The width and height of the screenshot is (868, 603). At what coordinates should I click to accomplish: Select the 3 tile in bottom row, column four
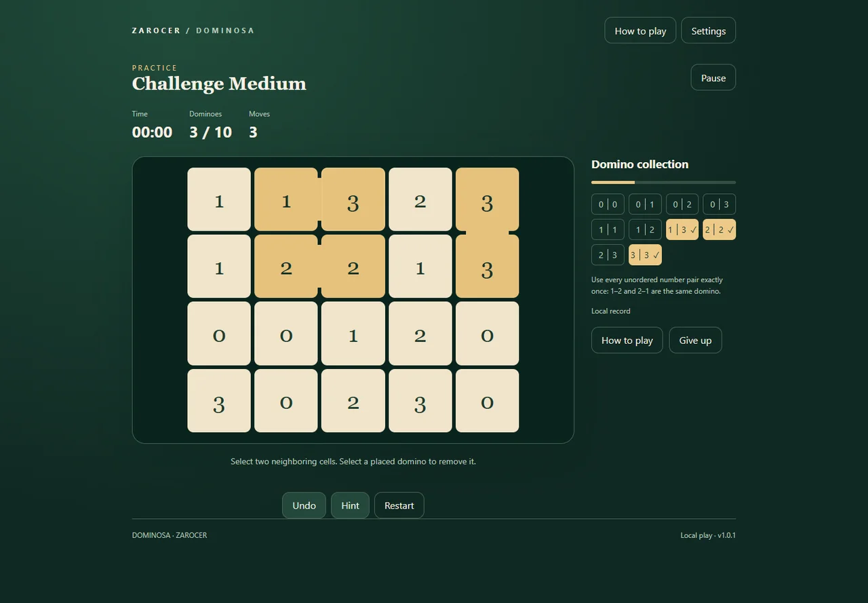tap(420, 401)
